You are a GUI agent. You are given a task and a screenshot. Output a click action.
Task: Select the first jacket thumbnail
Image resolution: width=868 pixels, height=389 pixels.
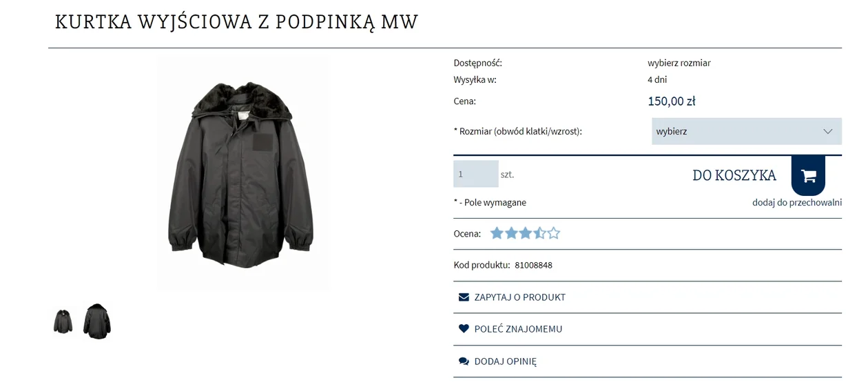pyautogui.click(x=63, y=321)
